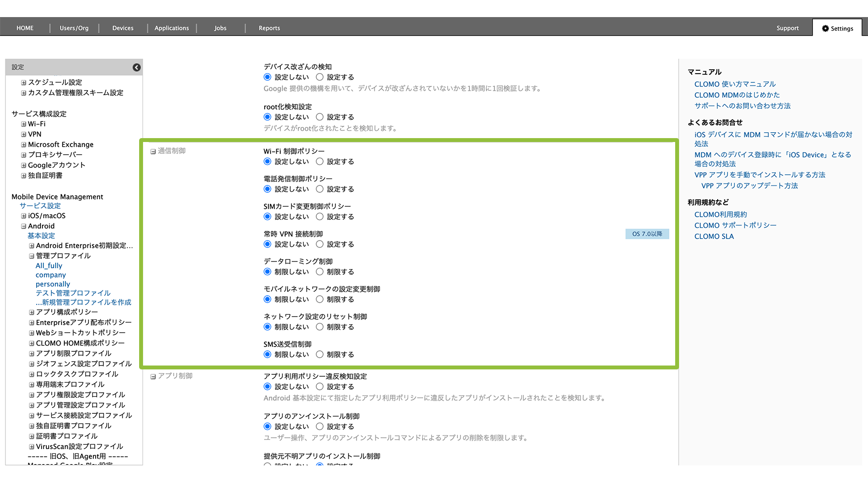
Task: Select 制限する for SMS送受信制御
Action: point(320,354)
